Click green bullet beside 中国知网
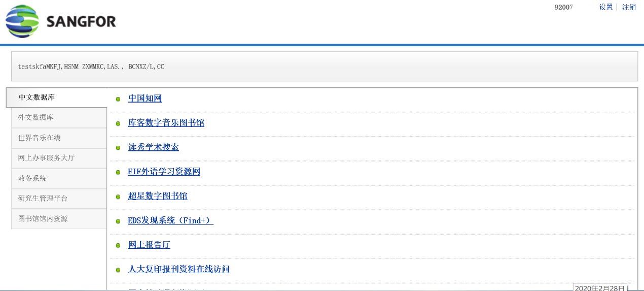The height and width of the screenshot is (291, 644). pyautogui.click(x=118, y=99)
